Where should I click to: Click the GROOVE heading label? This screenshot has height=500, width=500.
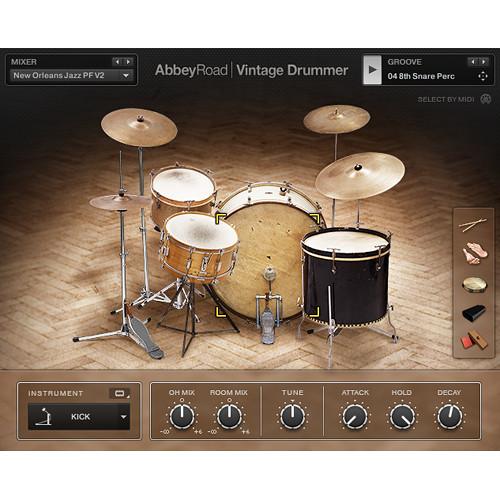(x=404, y=62)
